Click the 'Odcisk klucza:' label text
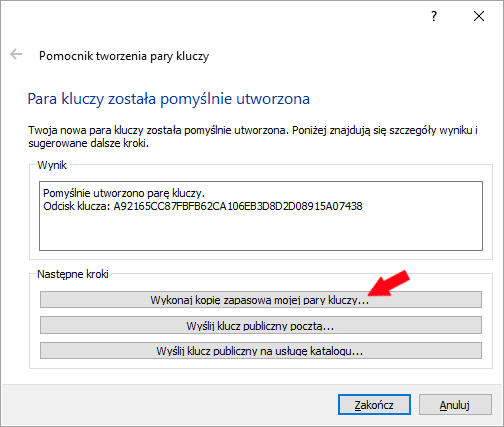Image resolution: width=504 pixels, height=427 pixels. point(77,206)
